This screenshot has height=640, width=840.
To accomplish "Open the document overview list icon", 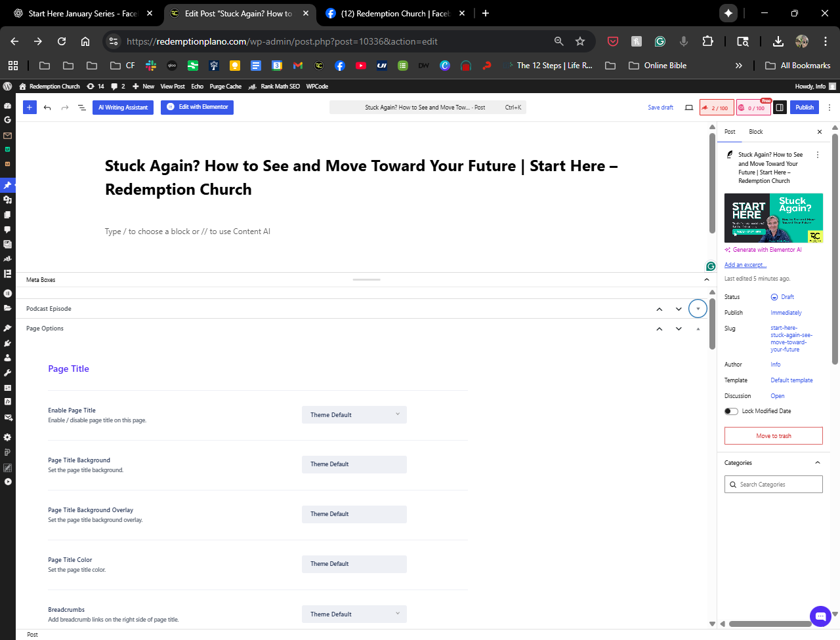I will coord(82,108).
